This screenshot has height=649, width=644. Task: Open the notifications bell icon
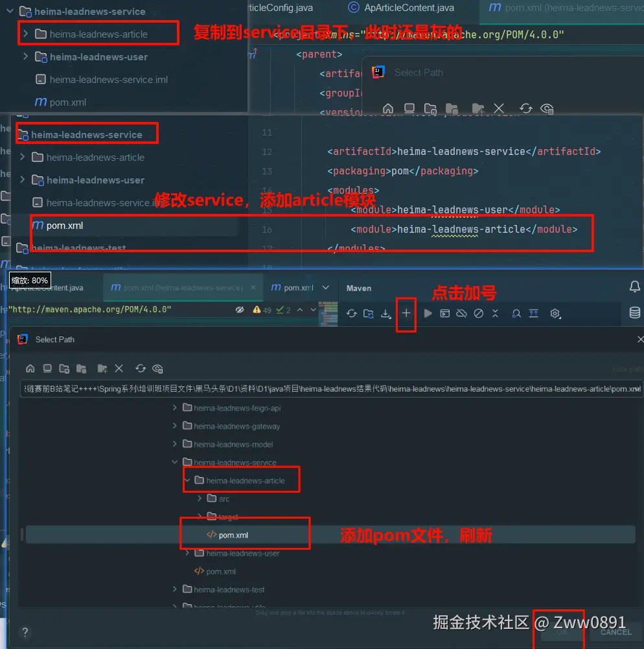point(634,287)
